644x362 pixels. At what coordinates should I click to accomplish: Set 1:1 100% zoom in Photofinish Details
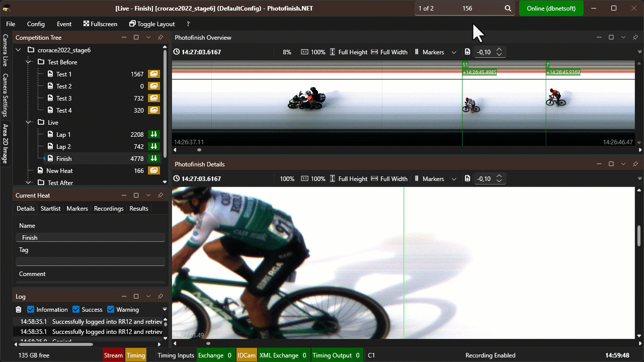tap(313, 179)
